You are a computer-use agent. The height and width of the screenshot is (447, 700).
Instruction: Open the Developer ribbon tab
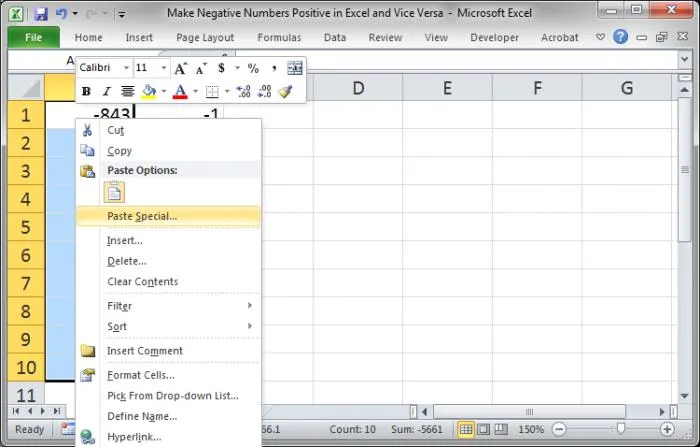495,38
